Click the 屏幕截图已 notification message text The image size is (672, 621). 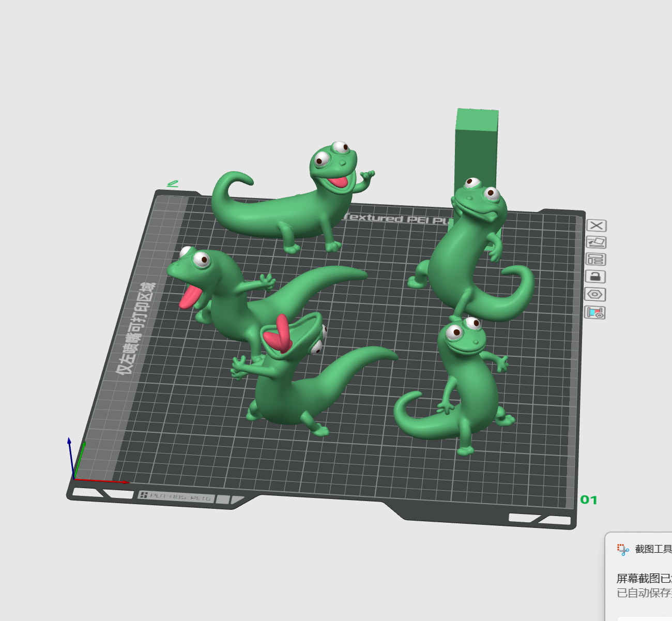pyautogui.click(x=644, y=578)
